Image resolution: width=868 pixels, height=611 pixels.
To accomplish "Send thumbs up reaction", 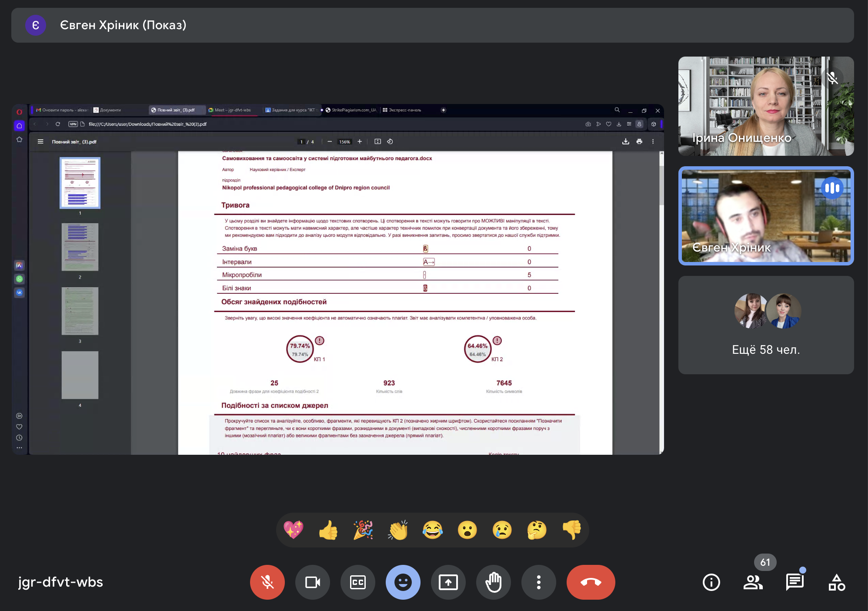I will 328,530.
